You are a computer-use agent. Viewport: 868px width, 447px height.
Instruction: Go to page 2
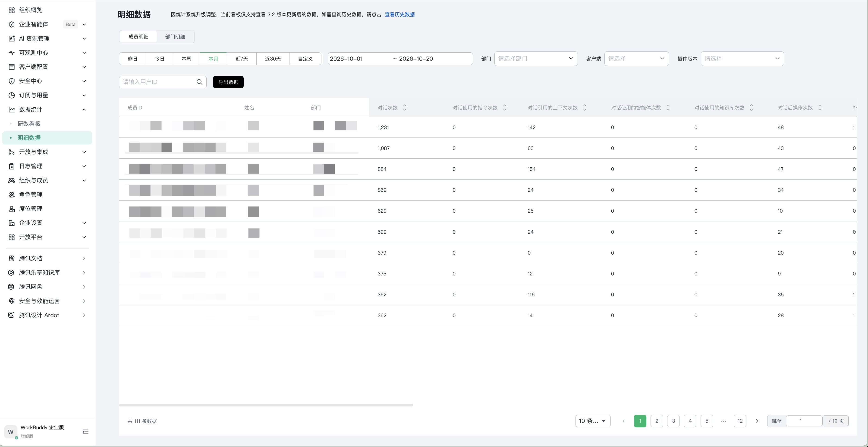pyautogui.click(x=657, y=421)
